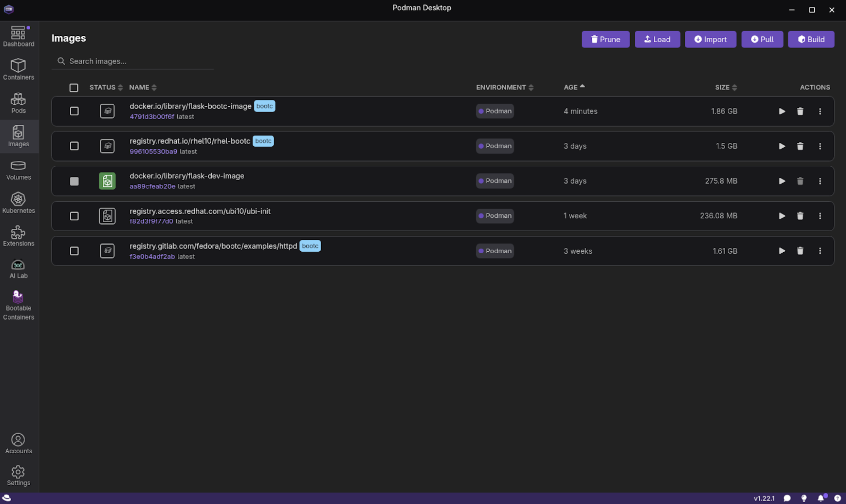The height and width of the screenshot is (504, 846).
Task: Open more actions menu for httpd image
Action: pos(820,251)
